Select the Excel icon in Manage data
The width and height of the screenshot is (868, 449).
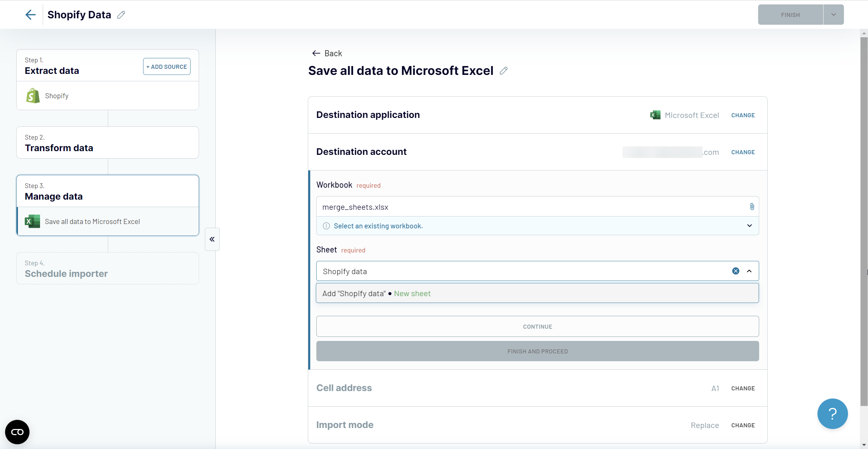click(32, 221)
